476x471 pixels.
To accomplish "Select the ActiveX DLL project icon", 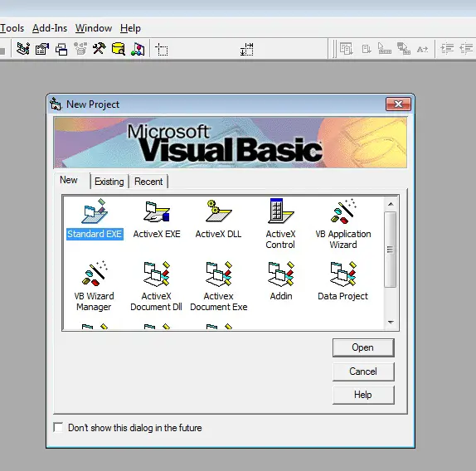I will pyautogui.click(x=219, y=211).
